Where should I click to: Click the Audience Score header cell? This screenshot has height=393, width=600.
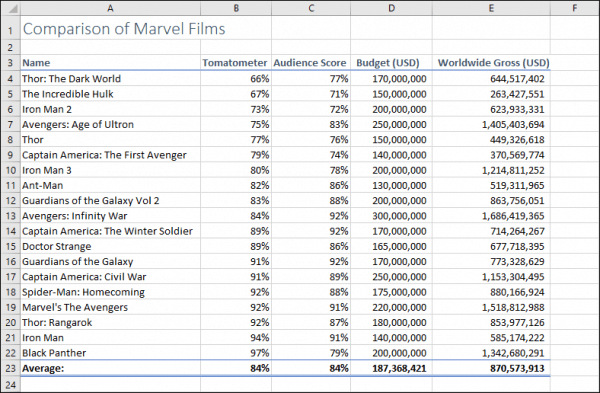(x=311, y=63)
